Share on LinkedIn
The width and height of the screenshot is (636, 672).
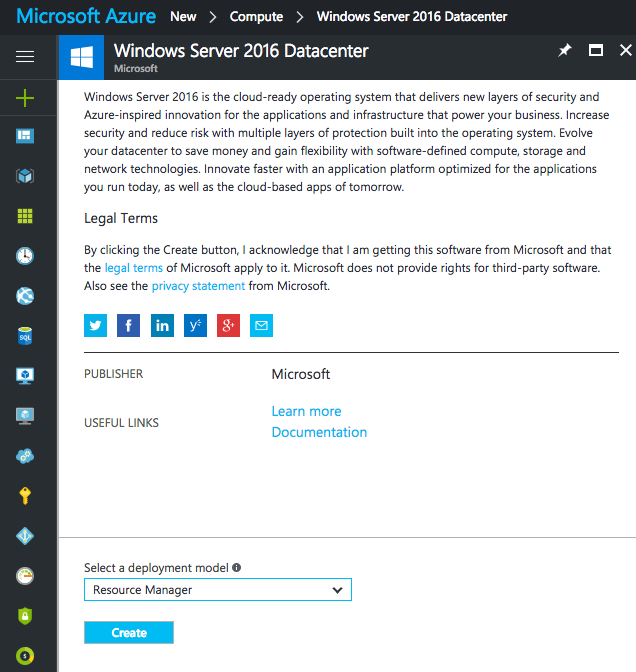pyautogui.click(x=162, y=325)
